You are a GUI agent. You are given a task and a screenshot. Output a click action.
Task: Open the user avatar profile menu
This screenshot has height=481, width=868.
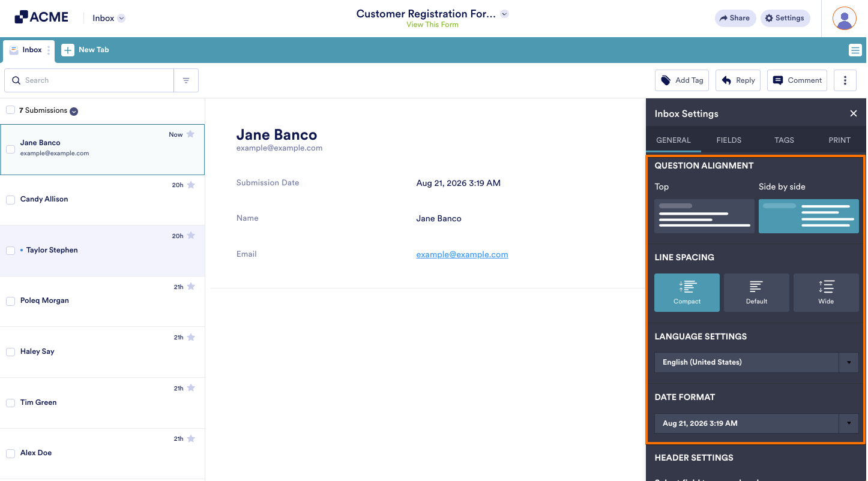click(844, 18)
